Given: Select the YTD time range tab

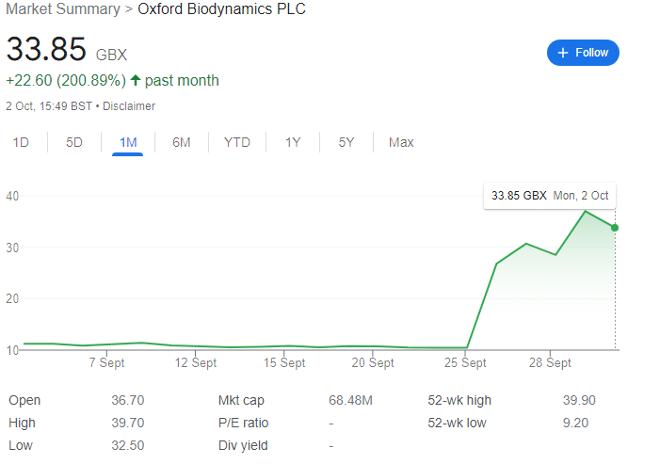Looking at the screenshot, I should click(237, 142).
